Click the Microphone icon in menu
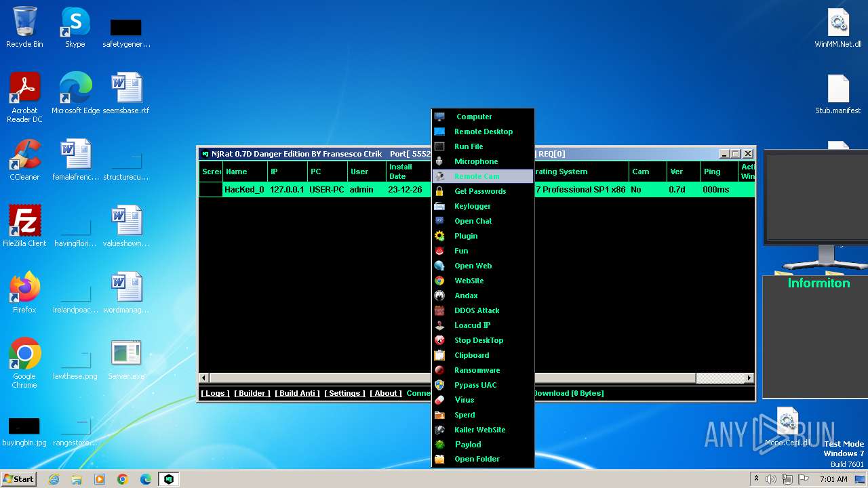 (x=439, y=161)
